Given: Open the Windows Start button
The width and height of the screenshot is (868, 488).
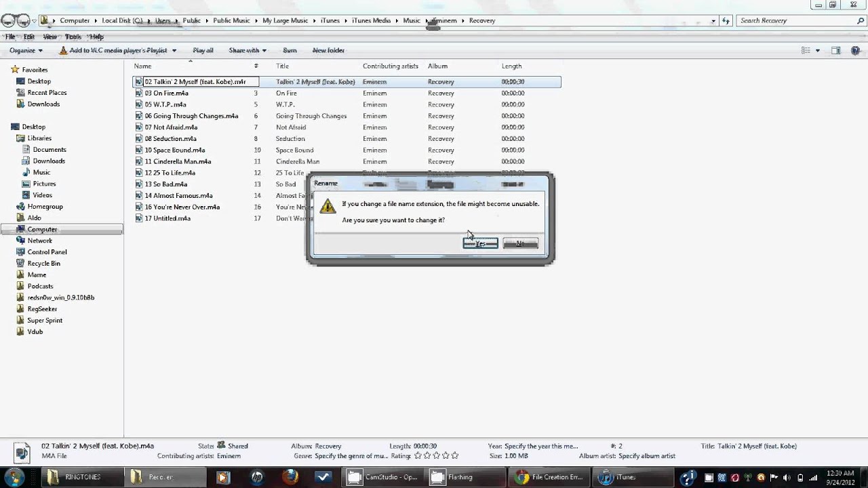Looking at the screenshot, I should click(x=14, y=476).
